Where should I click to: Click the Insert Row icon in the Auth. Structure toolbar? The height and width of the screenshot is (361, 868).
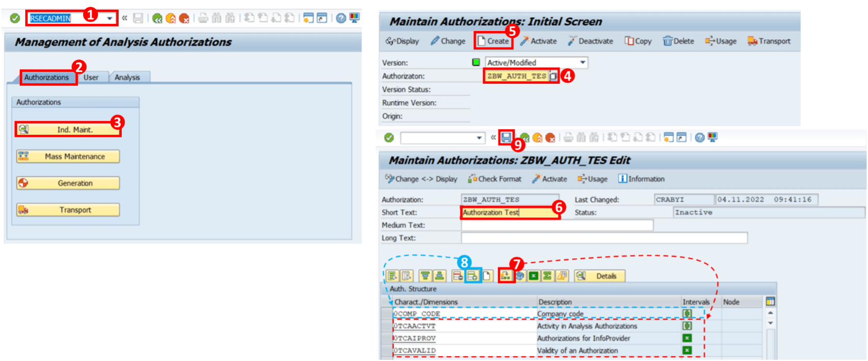472,276
